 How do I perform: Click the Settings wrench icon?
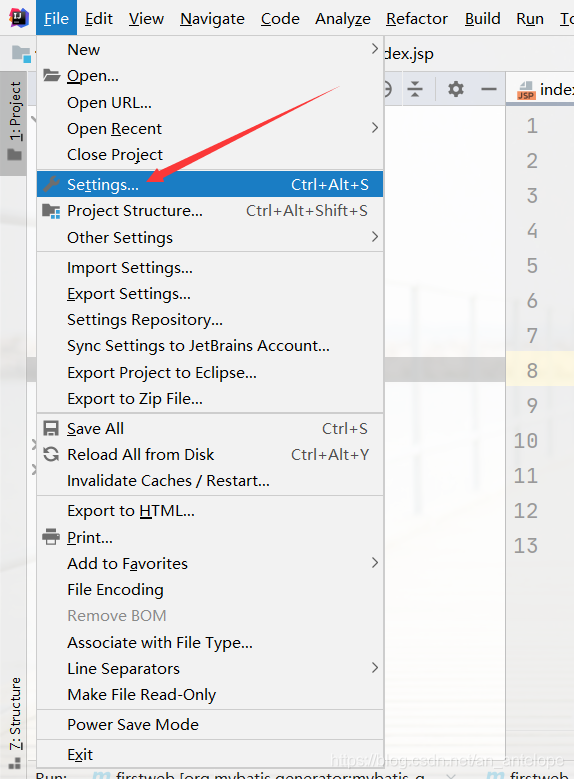coord(51,184)
